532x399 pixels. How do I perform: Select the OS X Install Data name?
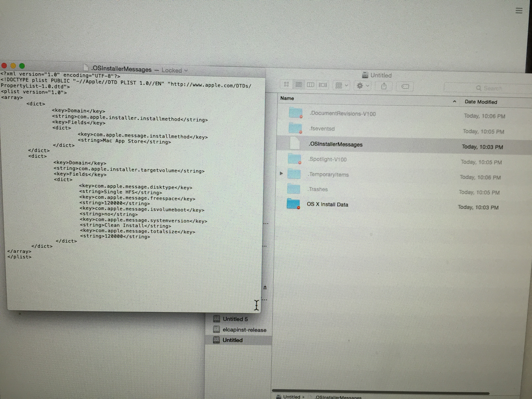point(327,204)
